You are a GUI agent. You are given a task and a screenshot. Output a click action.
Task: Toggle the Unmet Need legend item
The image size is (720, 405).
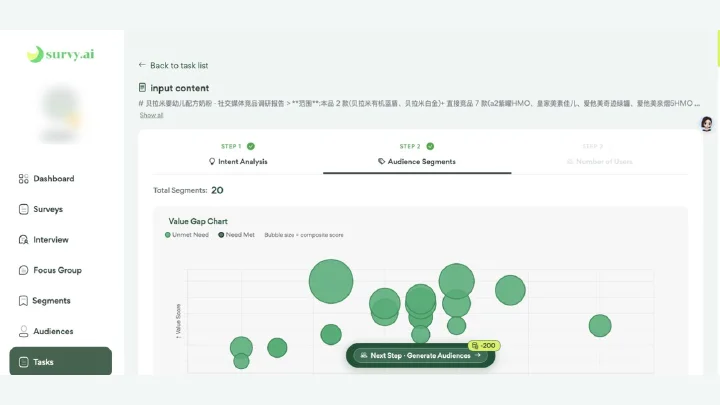coord(186,235)
